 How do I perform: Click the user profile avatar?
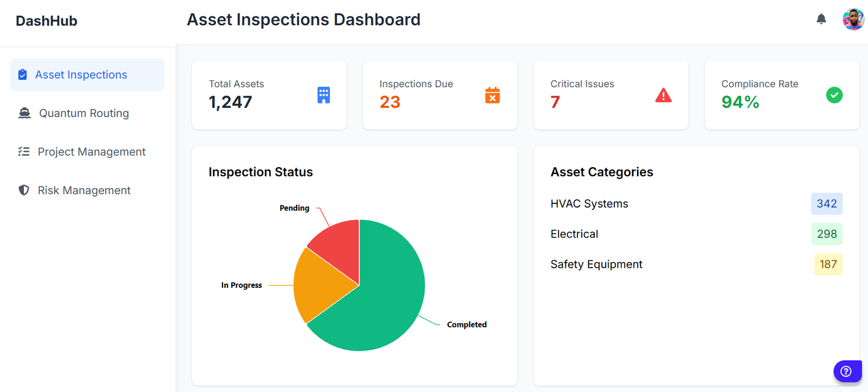(853, 19)
